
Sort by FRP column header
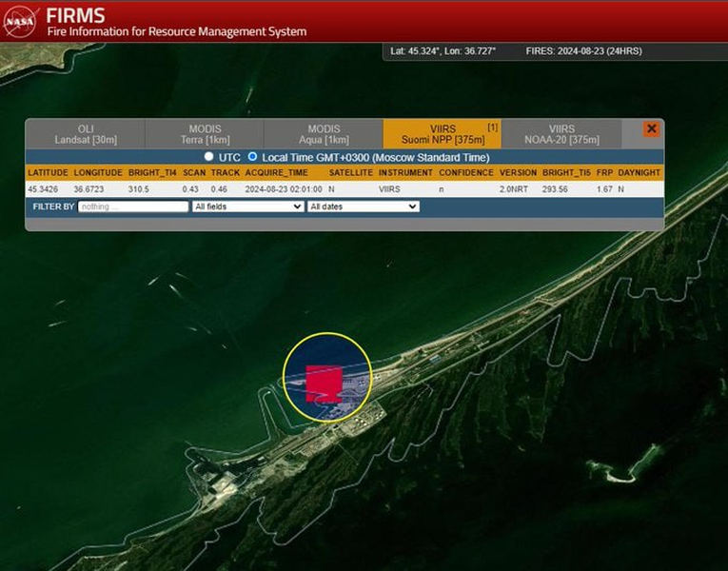click(x=604, y=173)
